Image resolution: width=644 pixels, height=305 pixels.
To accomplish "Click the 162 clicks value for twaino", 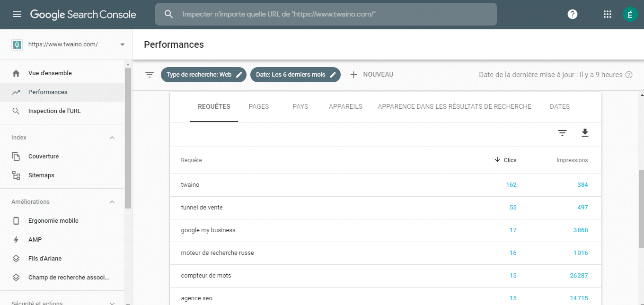I will pos(511,185).
